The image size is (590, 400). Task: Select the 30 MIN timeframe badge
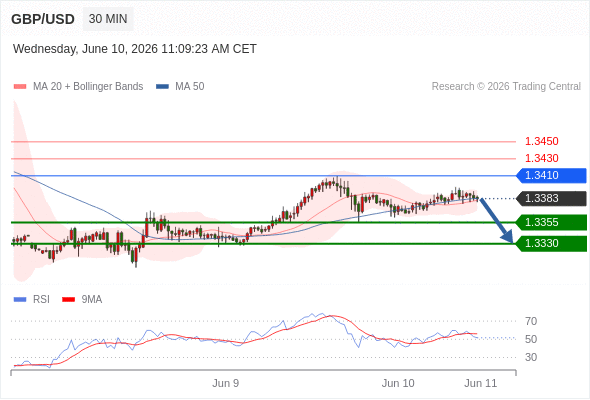coord(108,19)
